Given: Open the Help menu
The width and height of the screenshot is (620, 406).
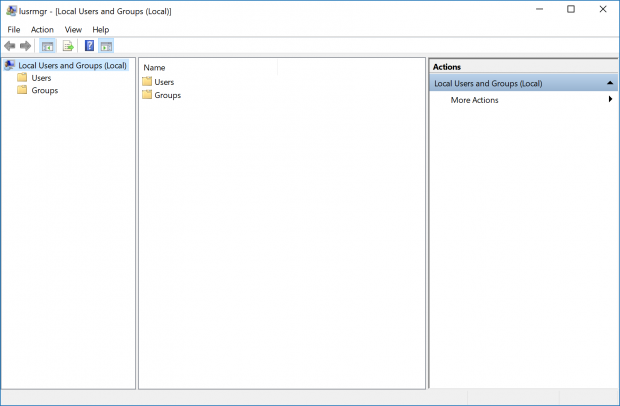Looking at the screenshot, I should [x=100, y=30].
